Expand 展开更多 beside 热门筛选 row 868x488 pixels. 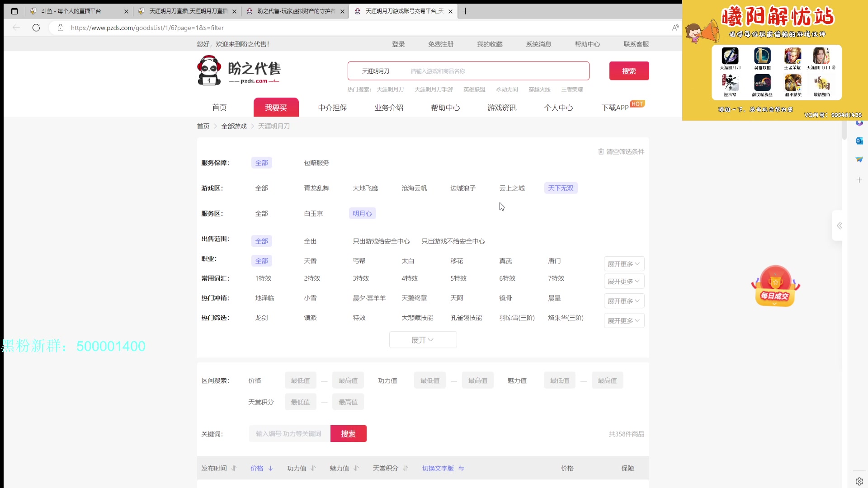tap(623, 320)
